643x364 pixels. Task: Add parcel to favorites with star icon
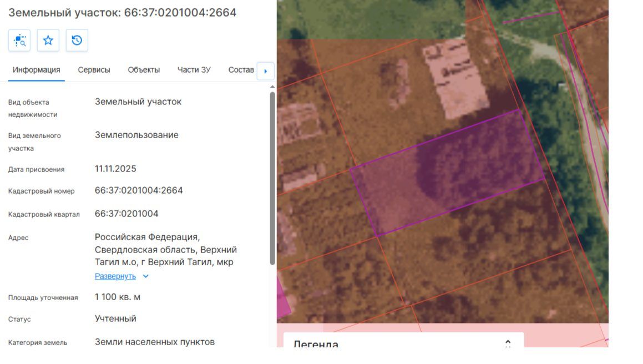[48, 40]
